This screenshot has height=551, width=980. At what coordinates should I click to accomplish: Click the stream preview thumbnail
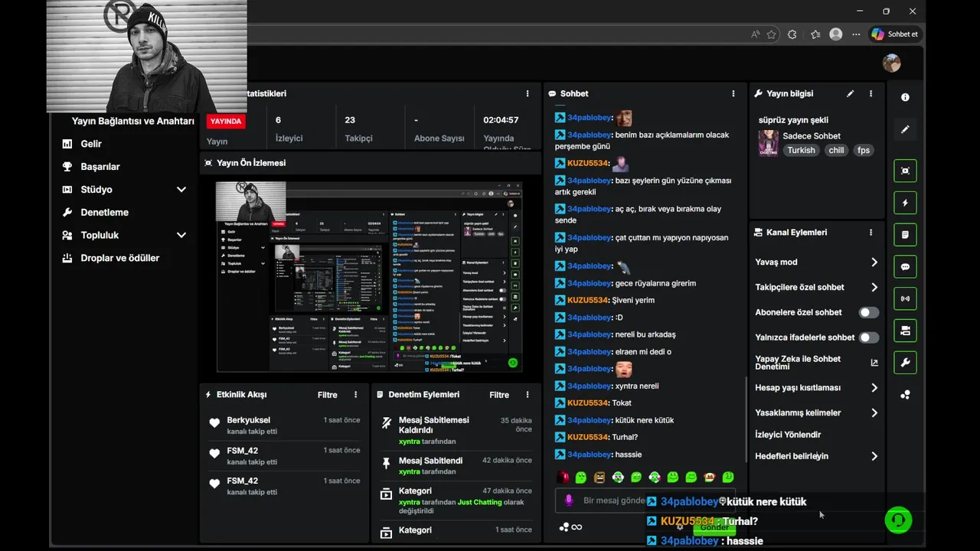[x=369, y=276]
